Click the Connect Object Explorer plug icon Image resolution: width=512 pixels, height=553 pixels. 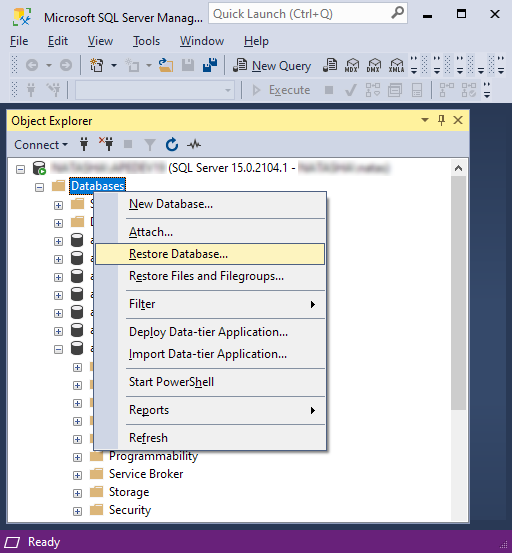coord(84,144)
